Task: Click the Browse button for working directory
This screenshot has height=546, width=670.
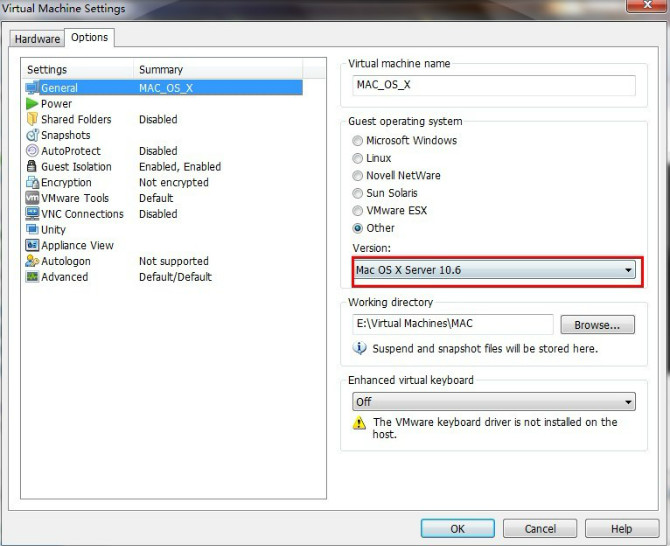Action: 597,325
